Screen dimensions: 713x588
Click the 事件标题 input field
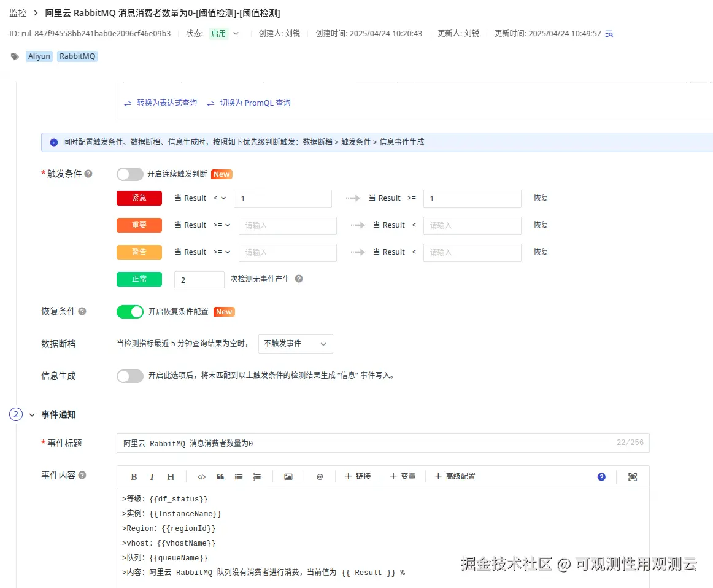tap(383, 443)
